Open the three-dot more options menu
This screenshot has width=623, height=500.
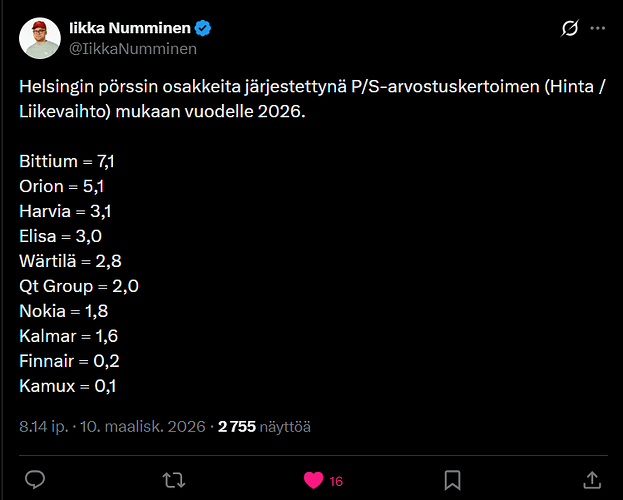click(598, 28)
